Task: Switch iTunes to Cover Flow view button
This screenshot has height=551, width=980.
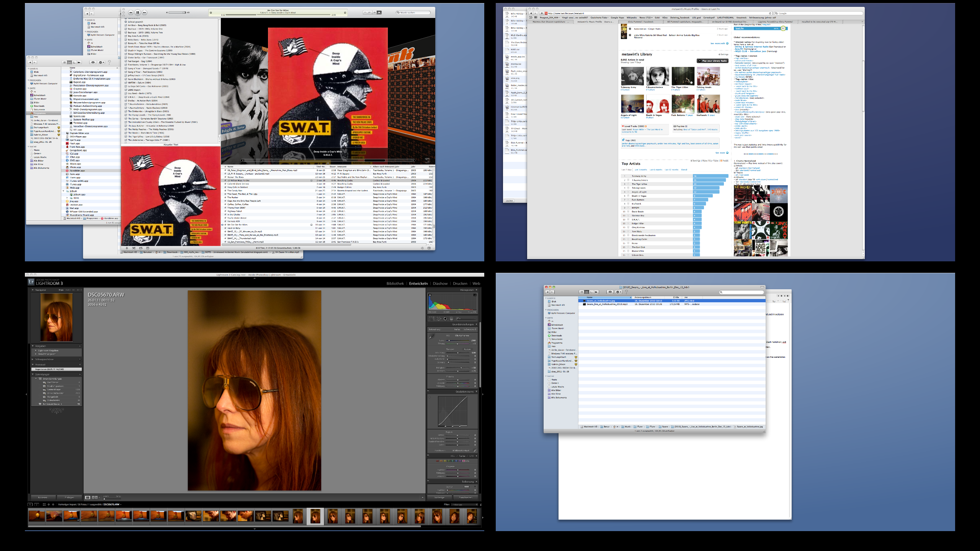Action: (x=379, y=13)
